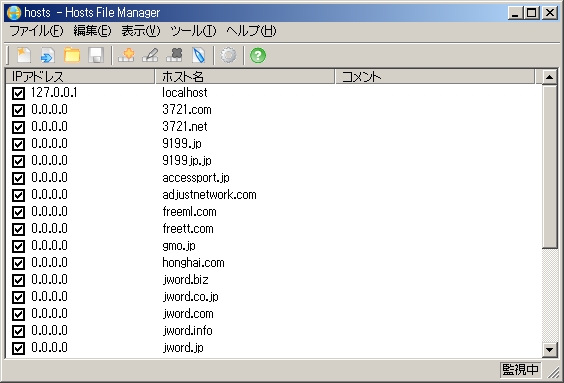The width and height of the screenshot is (564, 383).
Task: Click the コメント column header
Action: click(x=435, y=77)
